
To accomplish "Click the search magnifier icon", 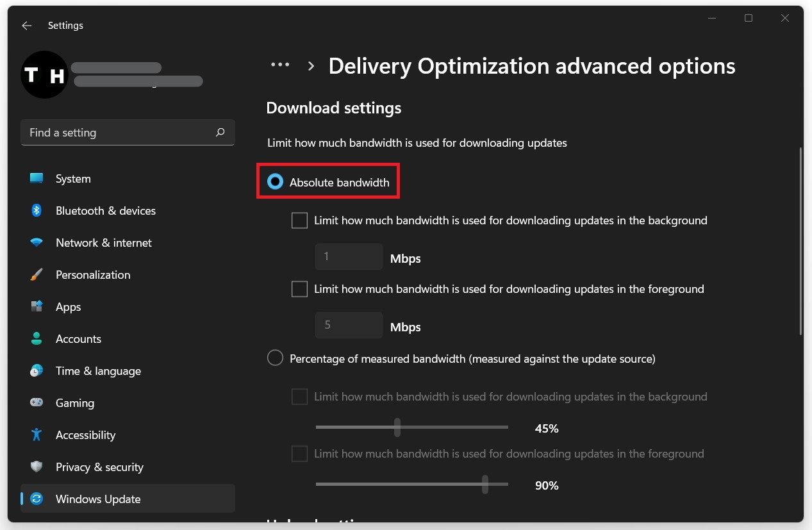I will (220, 133).
